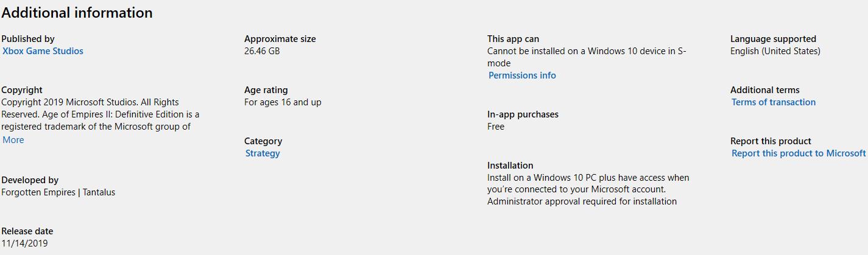
Task: Click the Report this product label
Action: [771, 141]
